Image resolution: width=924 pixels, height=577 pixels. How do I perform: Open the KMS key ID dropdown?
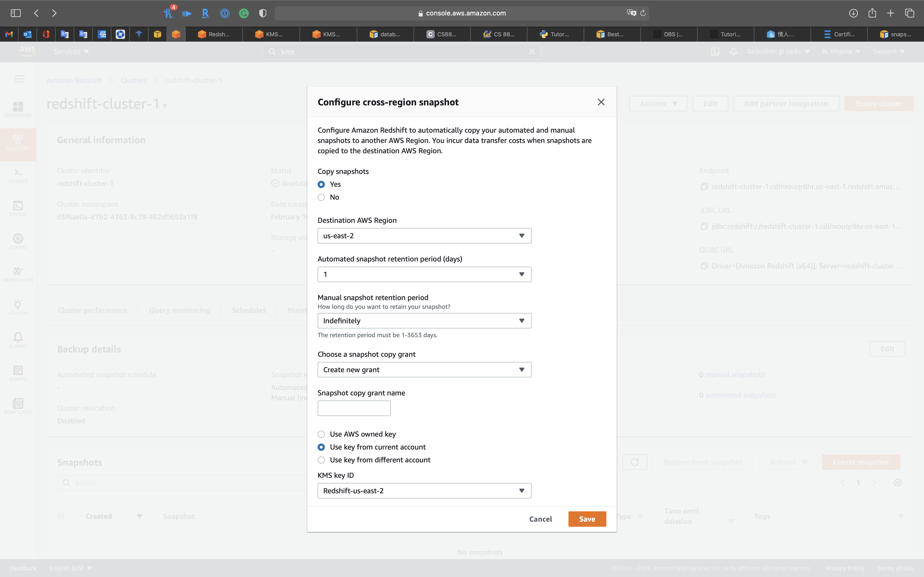424,491
